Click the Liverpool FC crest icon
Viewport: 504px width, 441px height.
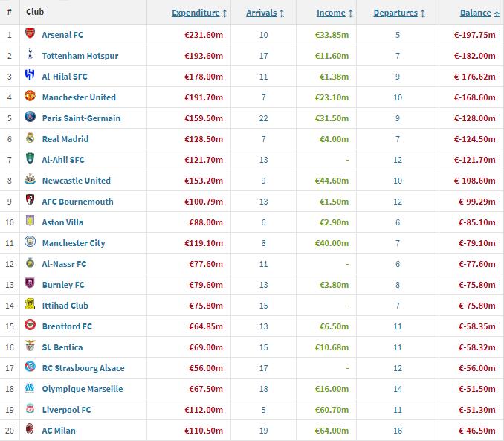pos(30,408)
